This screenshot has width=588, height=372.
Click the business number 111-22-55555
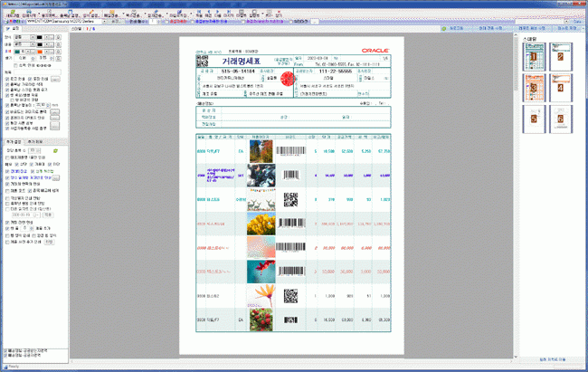336,71
